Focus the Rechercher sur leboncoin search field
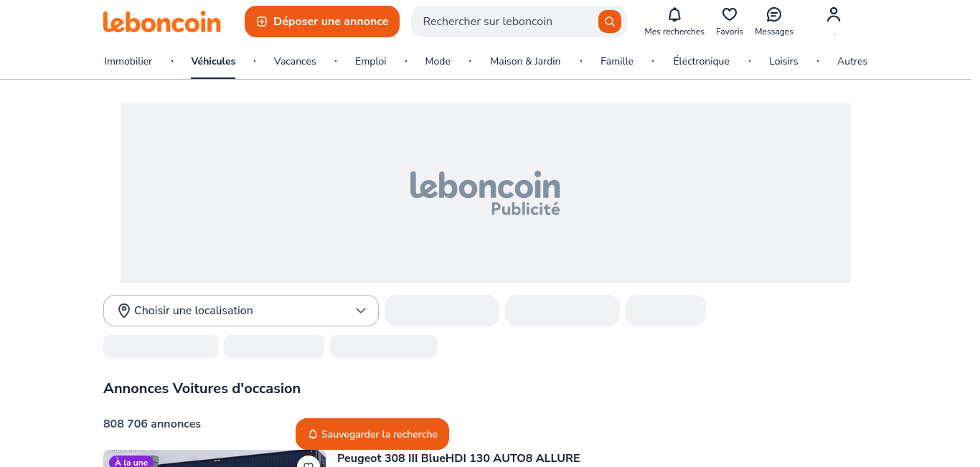Image resolution: width=980 pixels, height=467 pixels. [x=502, y=22]
